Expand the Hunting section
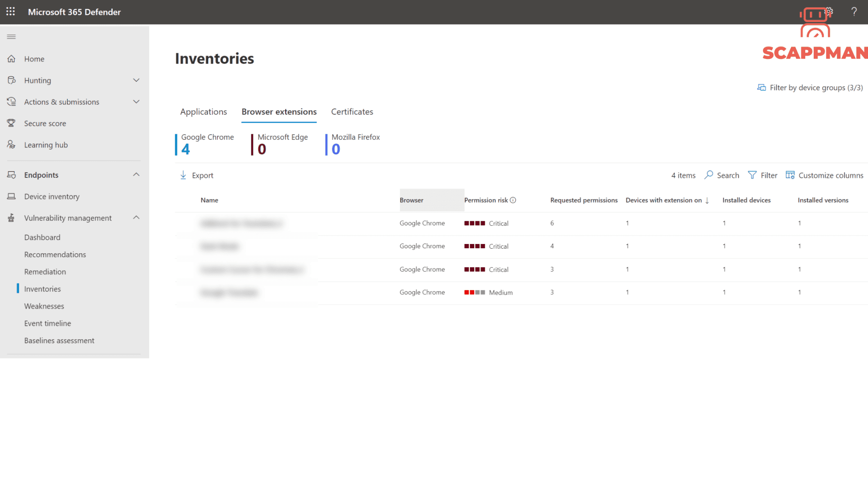This screenshot has height=488, width=868. [136, 80]
